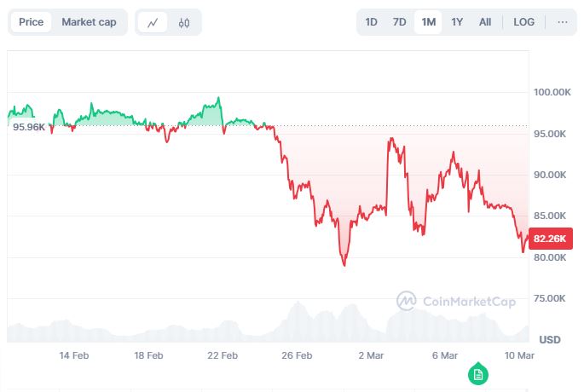
Task: Open the three-dots more options menu
Action: 562,22
